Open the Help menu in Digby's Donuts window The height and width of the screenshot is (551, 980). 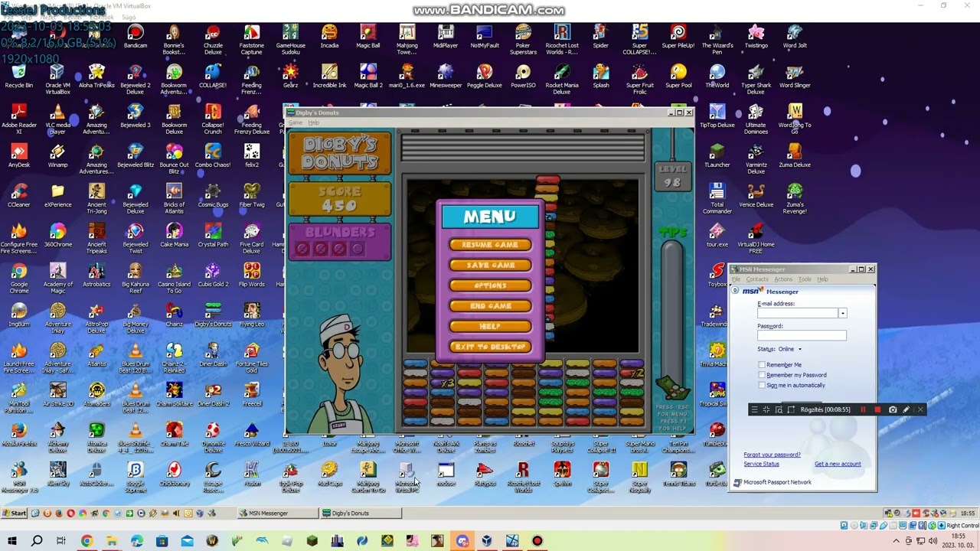[x=314, y=122]
